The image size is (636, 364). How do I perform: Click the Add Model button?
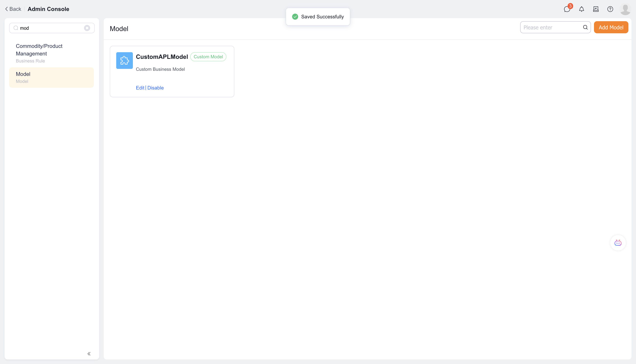pyautogui.click(x=611, y=27)
